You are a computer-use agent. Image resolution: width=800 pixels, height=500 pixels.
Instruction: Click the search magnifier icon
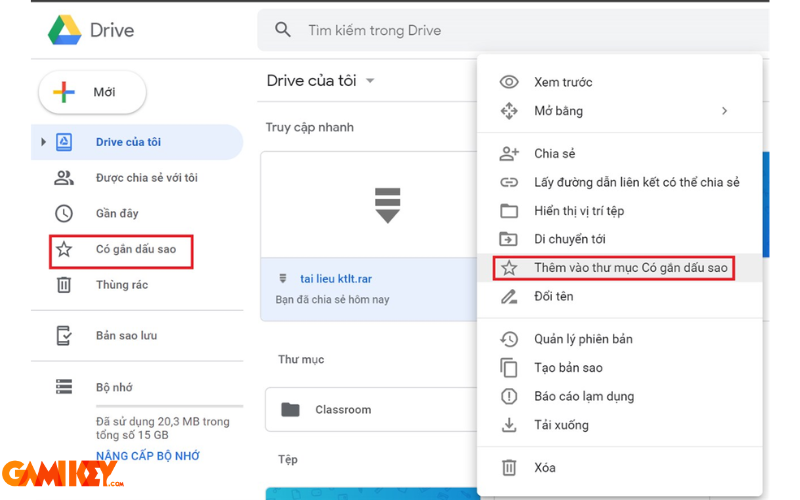283,30
